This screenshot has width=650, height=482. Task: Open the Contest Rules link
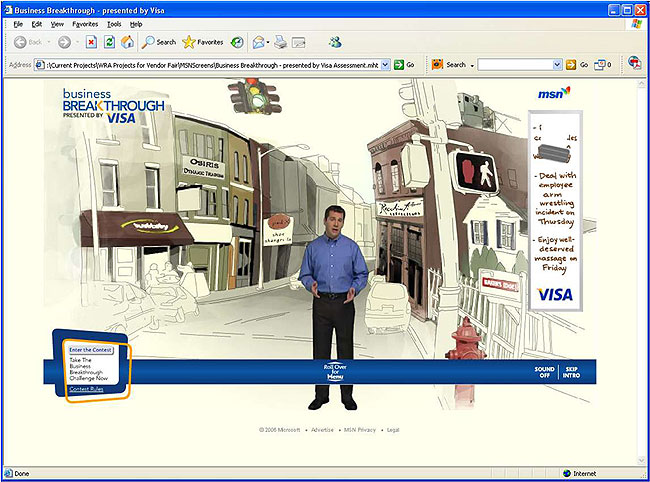tap(86, 389)
